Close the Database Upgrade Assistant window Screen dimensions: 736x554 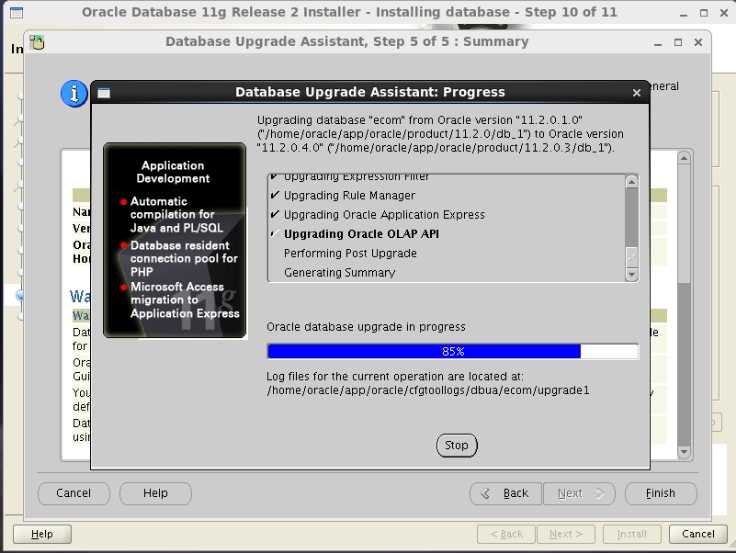pos(698,43)
